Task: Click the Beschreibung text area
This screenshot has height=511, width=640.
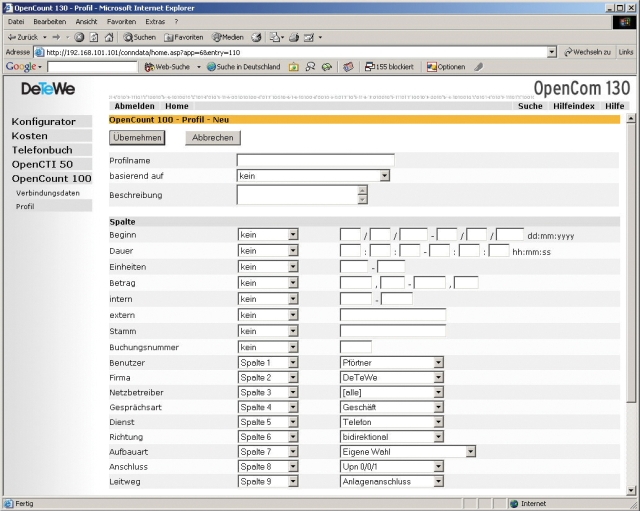Action: [x=302, y=195]
